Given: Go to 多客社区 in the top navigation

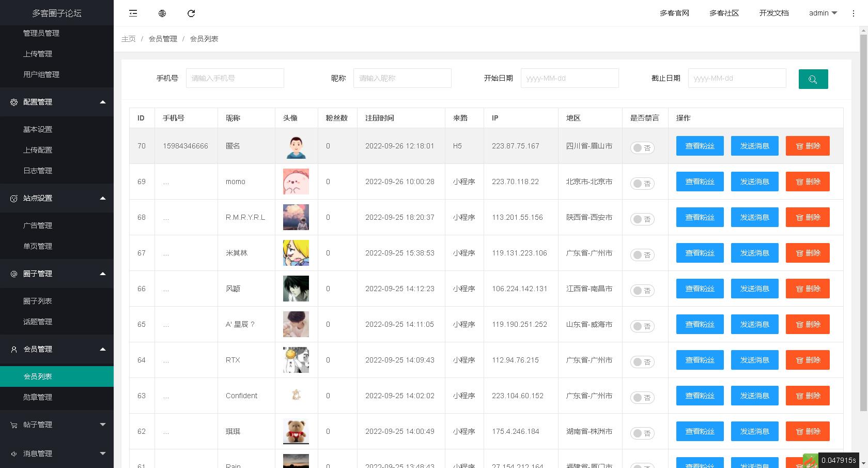Looking at the screenshot, I should (724, 13).
